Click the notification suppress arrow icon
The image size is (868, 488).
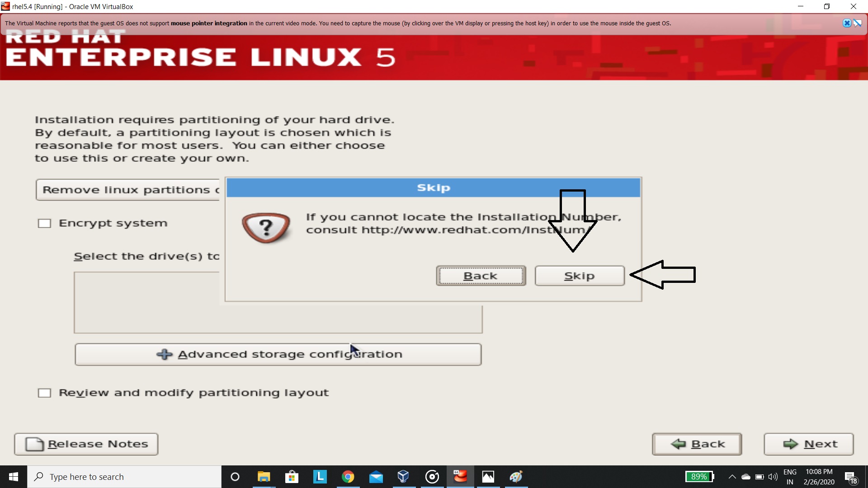(858, 23)
